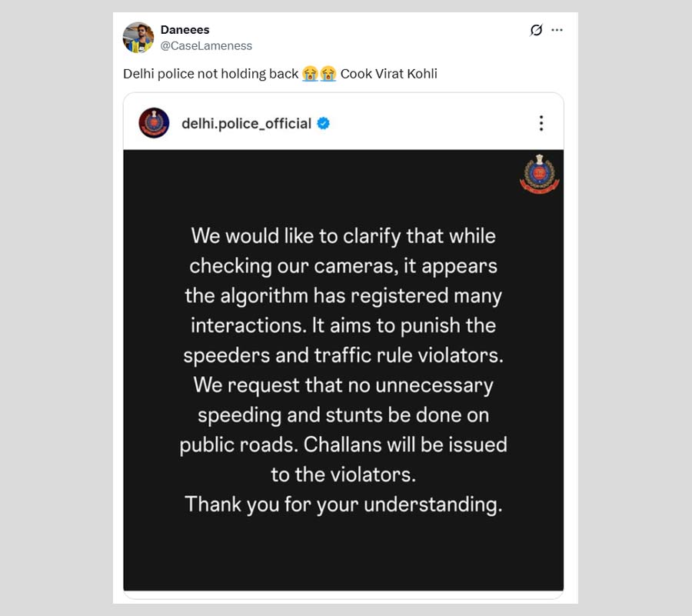Image resolution: width=692 pixels, height=616 pixels.
Task: Click the "Thank you for your understanding." line
Action: (x=343, y=504)
